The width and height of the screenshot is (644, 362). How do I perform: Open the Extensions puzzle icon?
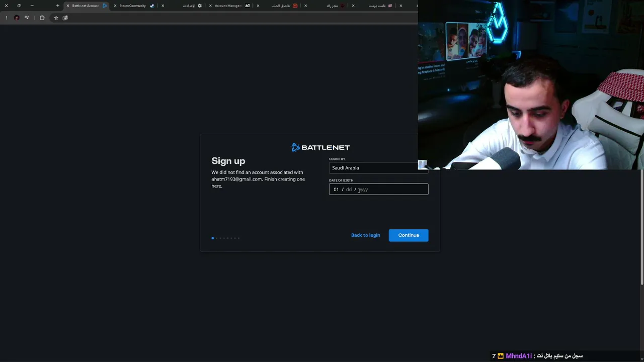42,18
